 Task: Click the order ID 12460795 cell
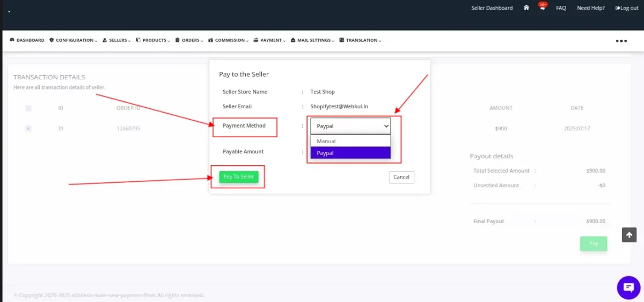pos(129,128)
